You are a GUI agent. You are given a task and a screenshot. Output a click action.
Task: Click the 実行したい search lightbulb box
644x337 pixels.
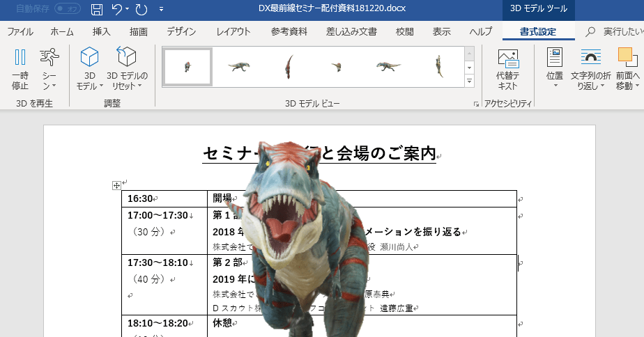click(614, 31)
